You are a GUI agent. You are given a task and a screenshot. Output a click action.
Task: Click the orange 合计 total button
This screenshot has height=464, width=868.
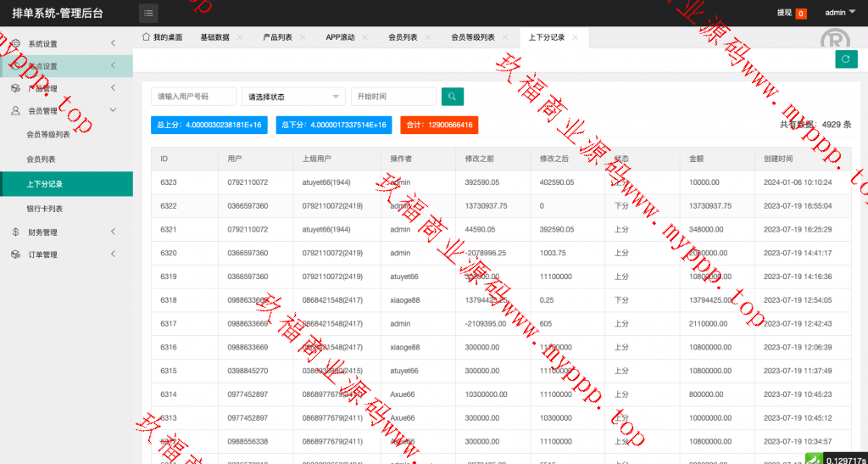439,125
